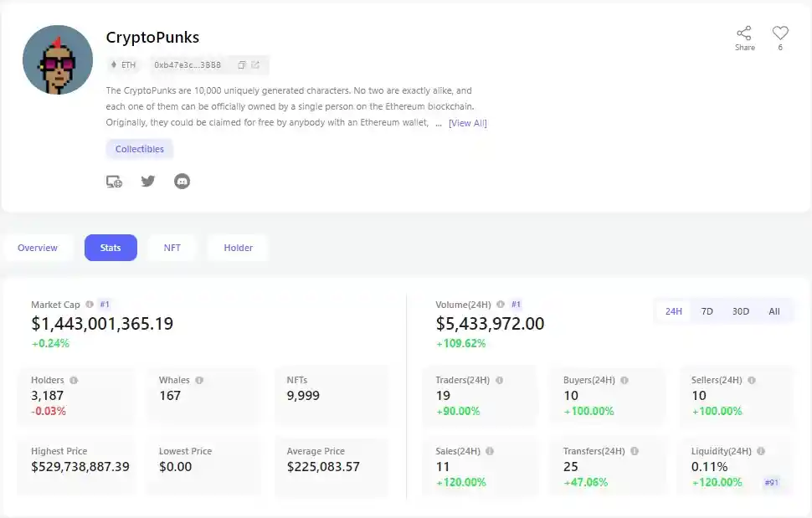Image resolution: width=812 pixels, height=518 pixels.
Task: Open the CryptoPunks Discord server
Action: (x=182, y=181)
